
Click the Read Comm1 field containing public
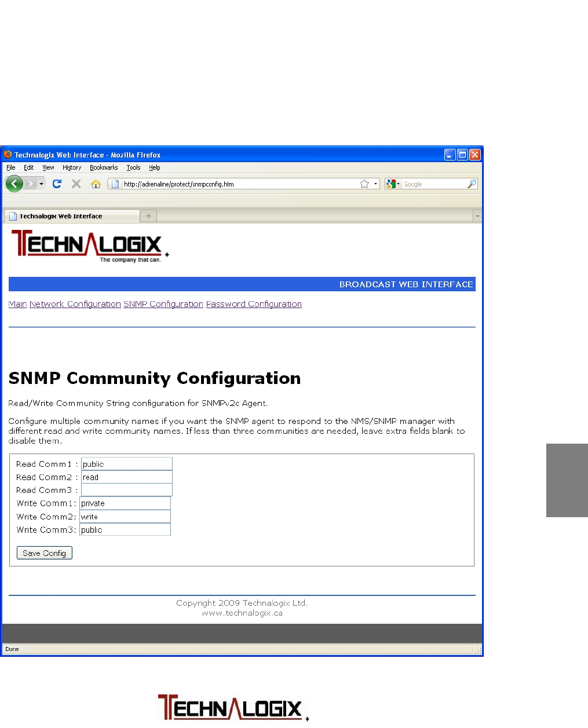point(127,464)
